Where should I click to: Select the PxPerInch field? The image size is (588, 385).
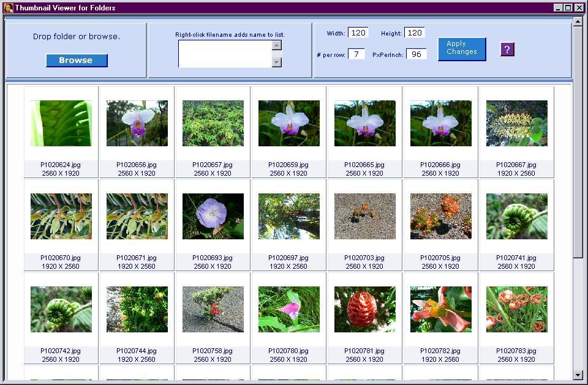coord(417,54)
